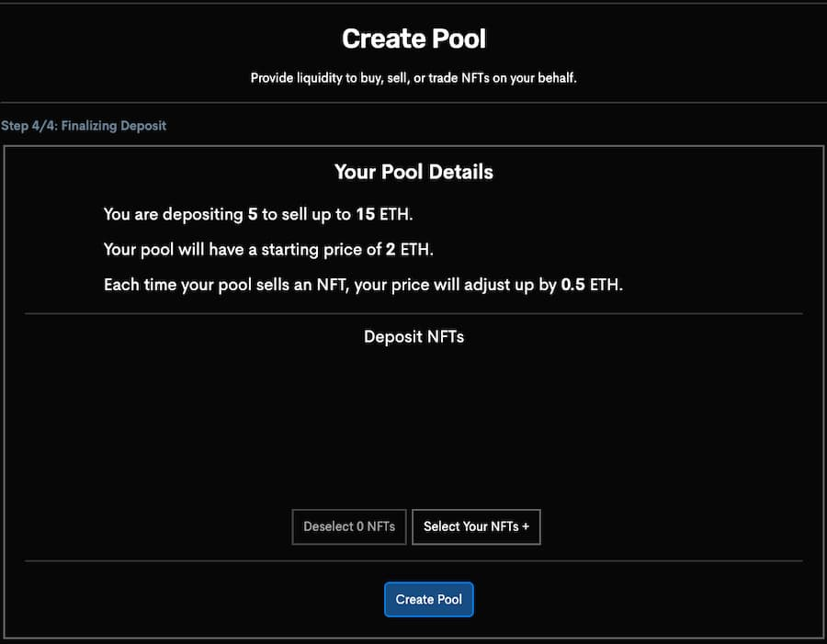Open the Select Your NFTs + picker
This screenshot has width=827, height=644.
[x=476, y=526]
